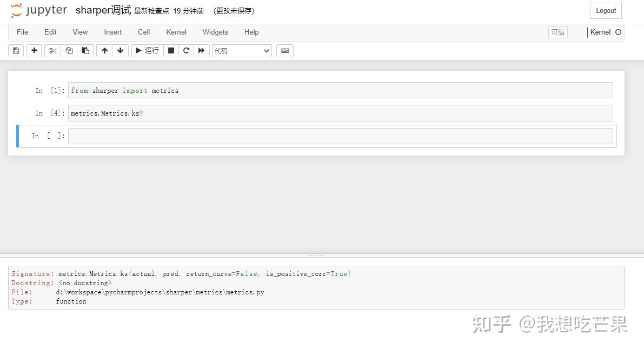Click the Logout button

(x=605, y=10)
